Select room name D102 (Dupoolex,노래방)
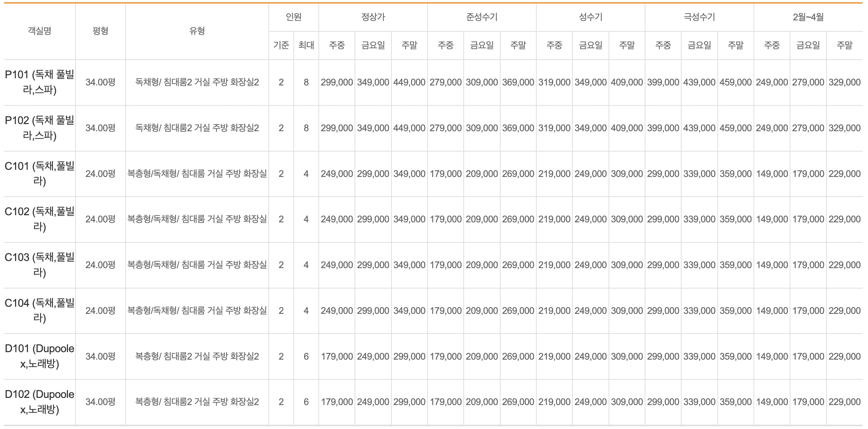The width and height of the screenshot is (868, 429). [39, 402]
